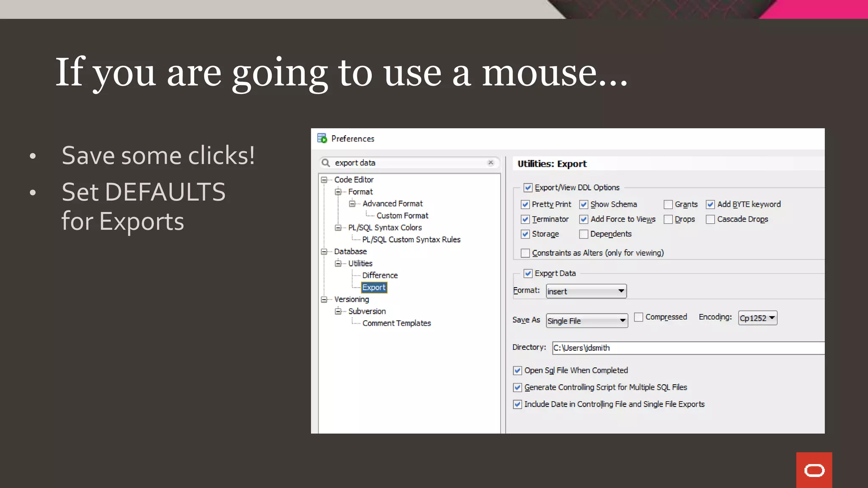Collapse the Subversion tree node
Screen dimensions: 868x488
click(338, 311)
